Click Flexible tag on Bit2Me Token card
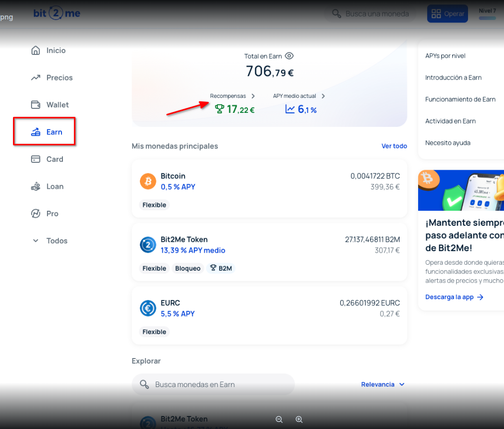This screenshot has width=504, height=429. 154,268
